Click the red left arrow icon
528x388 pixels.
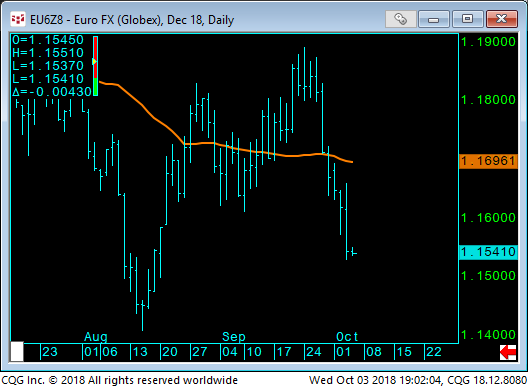pos(508,352)
